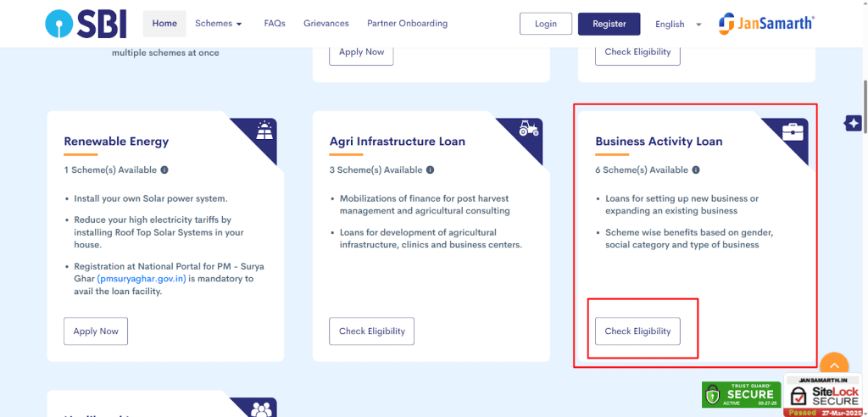
Task: Click the Trust Guard Secure badge
Action: [741, 394]
